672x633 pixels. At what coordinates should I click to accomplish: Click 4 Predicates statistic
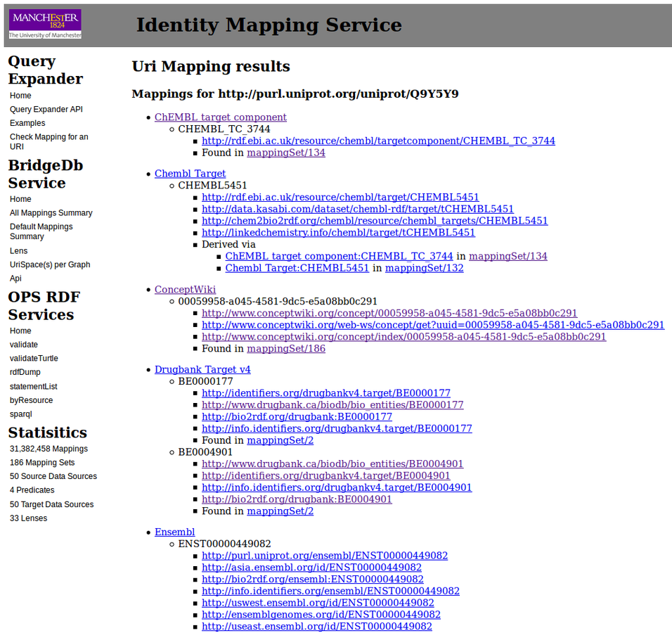tap(32, 490)
